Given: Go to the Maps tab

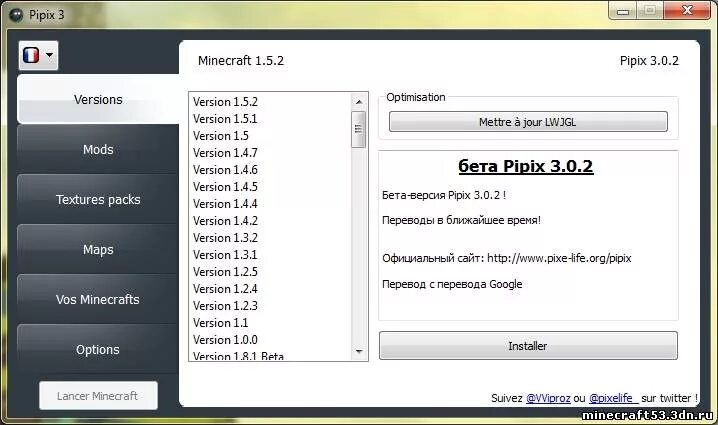Looking at the screenshot, I should click(98, 249).
